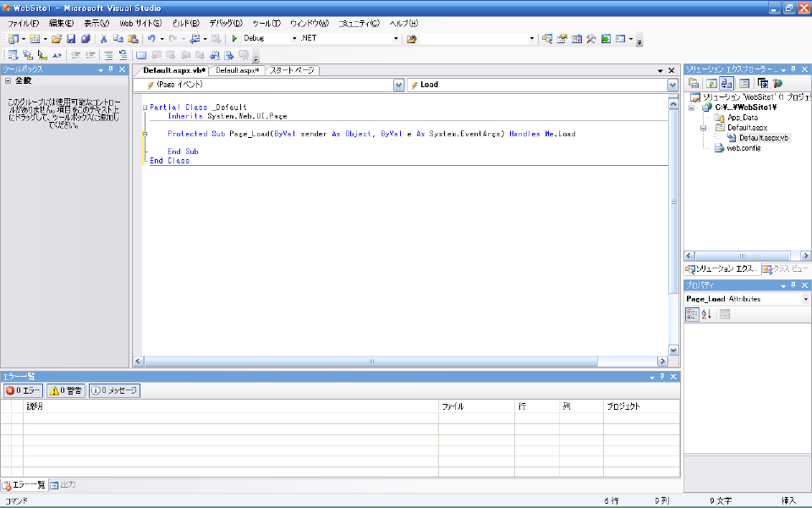The image size is (812, 508).
Task: Click Categorized view icon in Properties panel
Action: [x=693, y=314]
